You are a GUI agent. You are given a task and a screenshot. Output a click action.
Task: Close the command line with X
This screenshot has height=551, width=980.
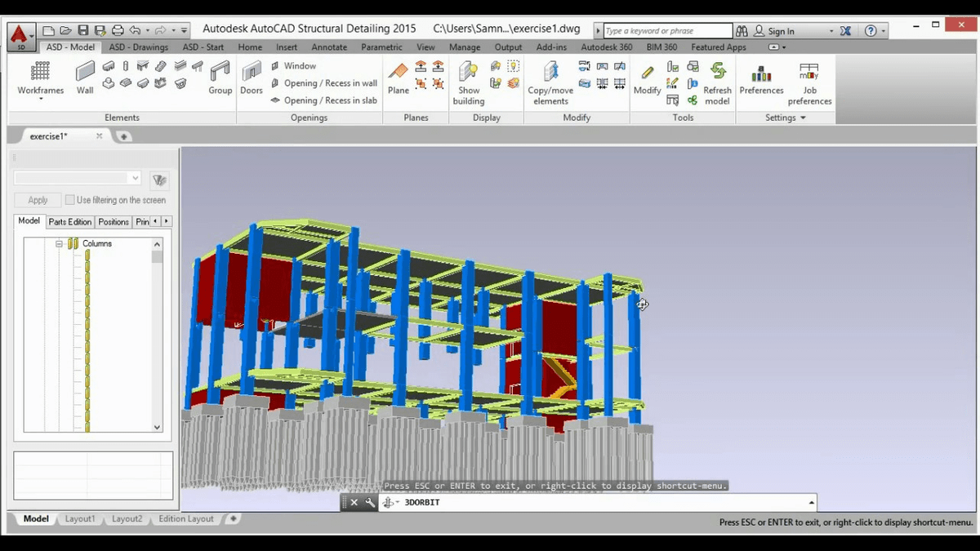354,503
